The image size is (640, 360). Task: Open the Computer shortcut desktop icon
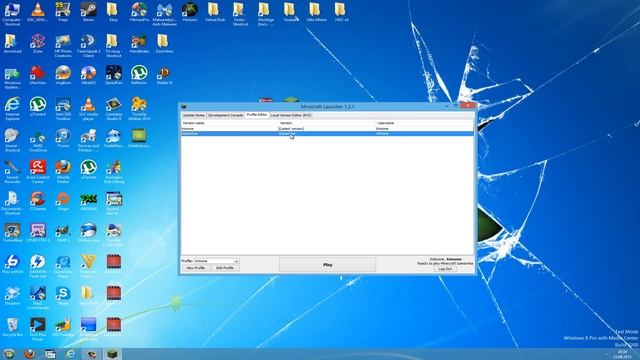(x=12, y=14)
